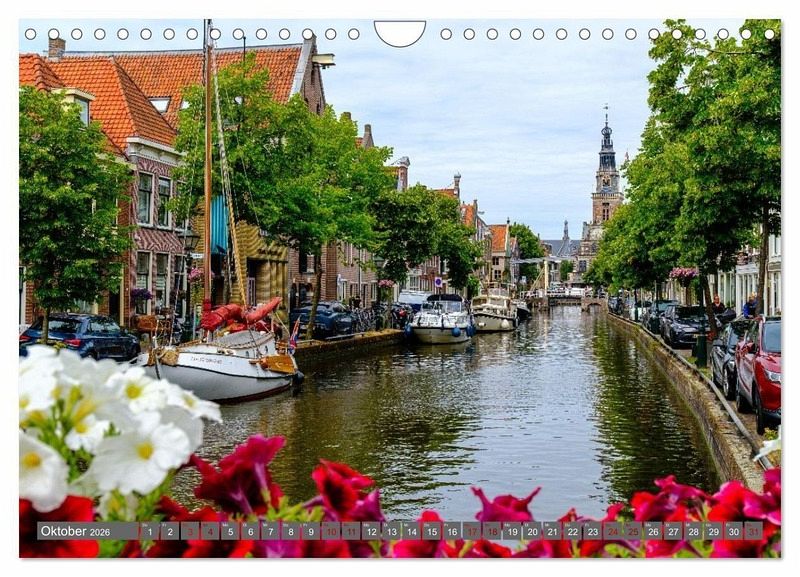Click day 7 in the date row
The width and height of the screenshot is (800, 577).
(270, 531)
